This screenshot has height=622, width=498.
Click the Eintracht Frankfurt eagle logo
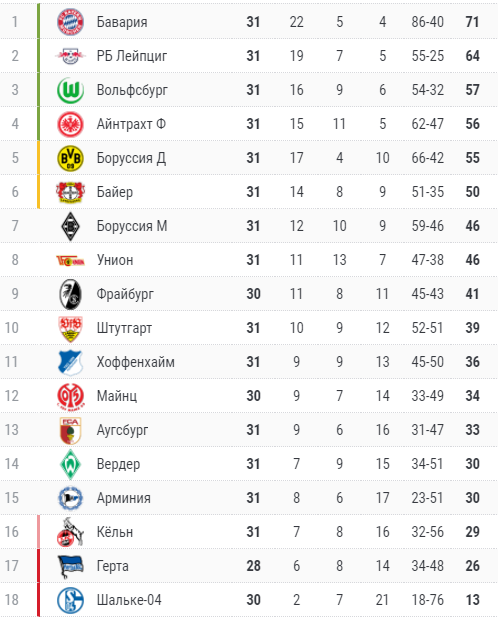70,124
